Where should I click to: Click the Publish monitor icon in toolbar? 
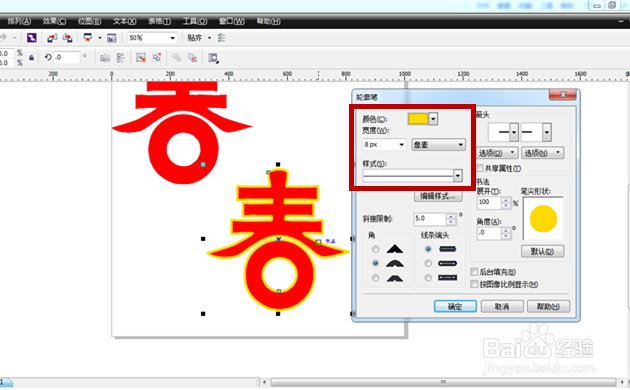point(87,38)
